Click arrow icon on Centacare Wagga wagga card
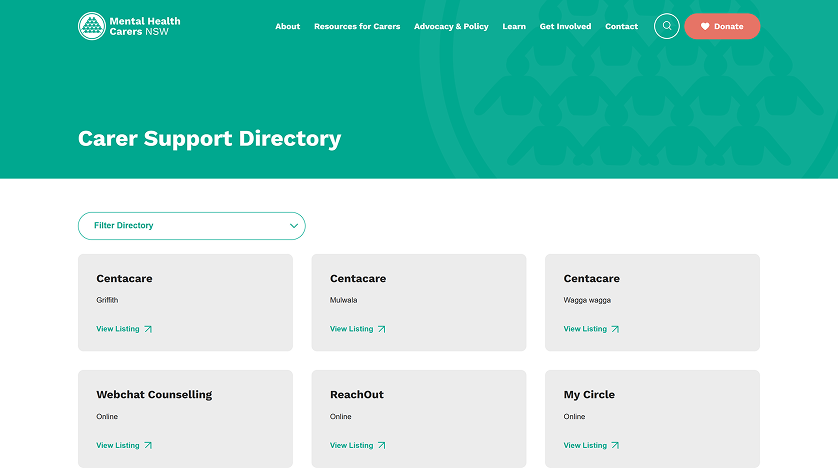838x471 pixels. coord(615,329)
